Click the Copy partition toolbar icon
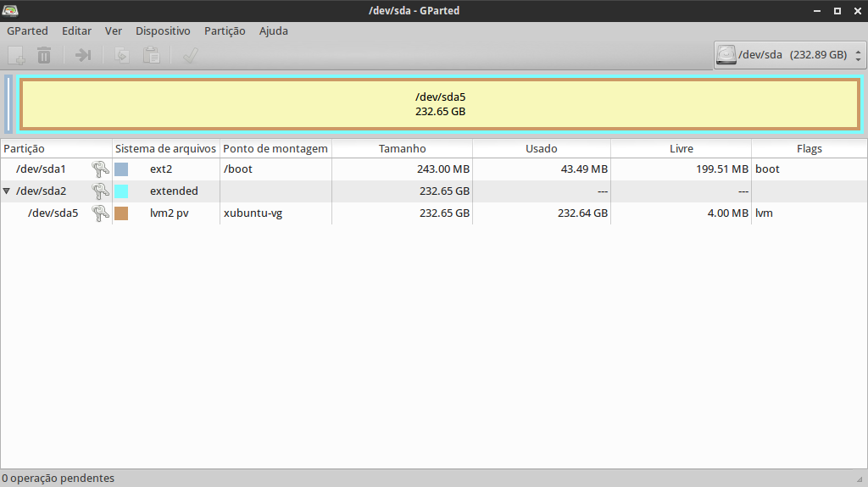868x487 pixels. pyautogui.click(x=122, y=55)
